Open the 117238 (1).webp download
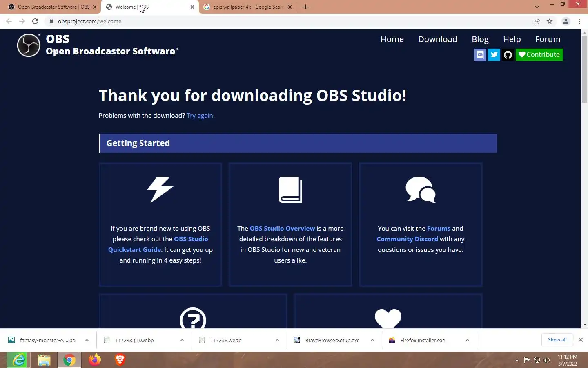The height and width of the screenshot is (368, 588). [135, 340]
